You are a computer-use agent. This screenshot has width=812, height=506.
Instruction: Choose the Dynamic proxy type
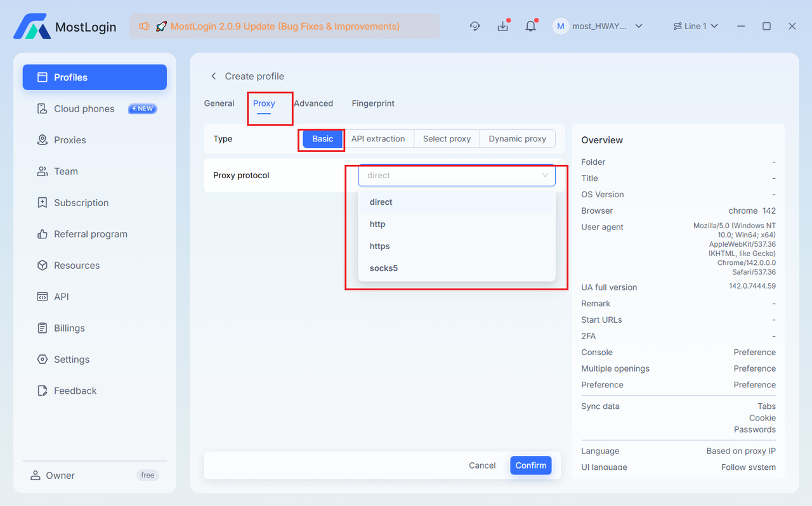click(x=517, y=139)
